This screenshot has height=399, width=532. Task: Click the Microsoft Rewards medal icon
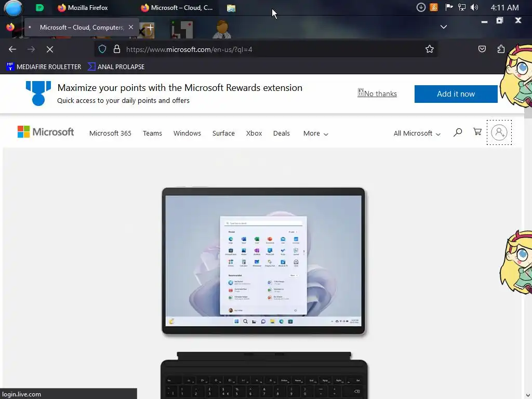[38, 94]
